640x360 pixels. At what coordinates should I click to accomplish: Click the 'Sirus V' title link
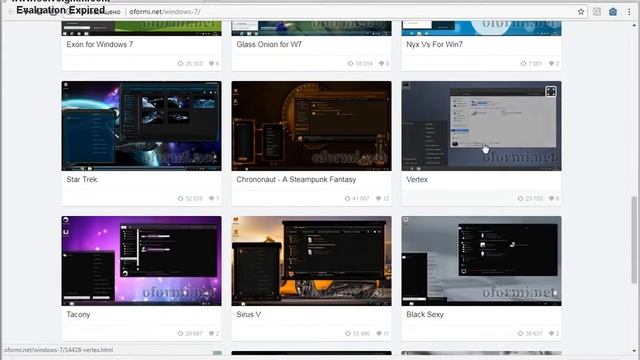(248, 314)
